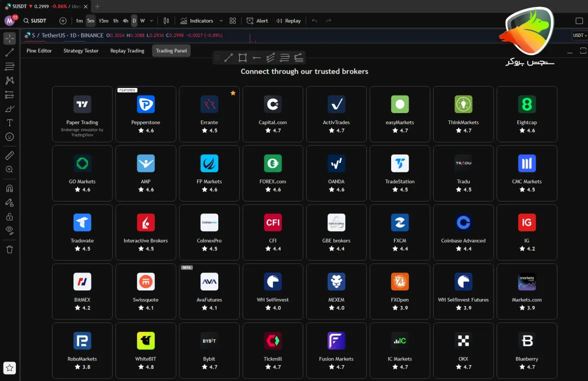Select the D daily timeframe
This screenshot has width=588, height=381.
click(x=134, y=20)
